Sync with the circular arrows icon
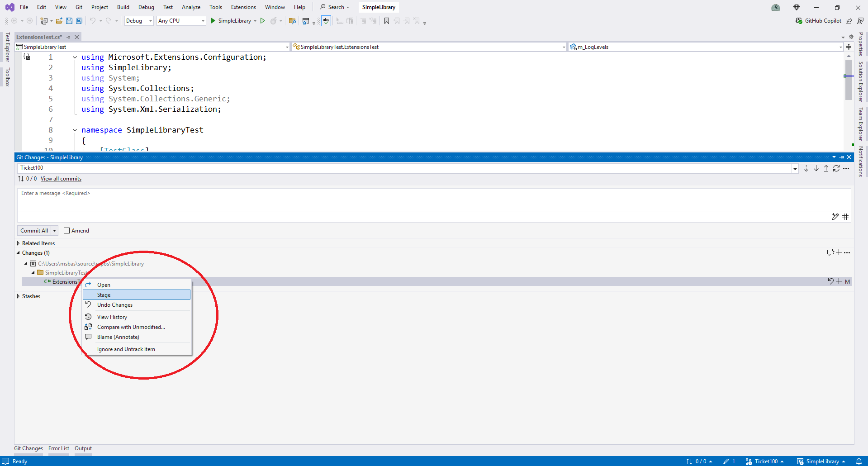868x466 pixels. [x=836, y=168]
